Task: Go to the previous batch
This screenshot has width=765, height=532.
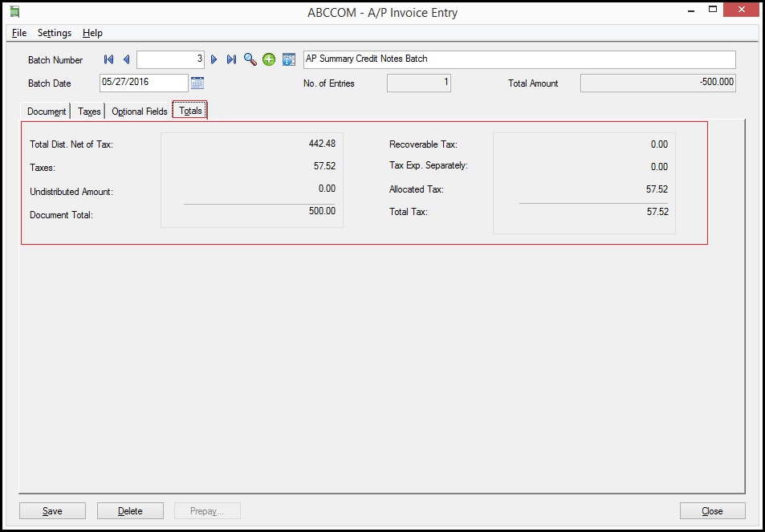Action: pos(126,59)
